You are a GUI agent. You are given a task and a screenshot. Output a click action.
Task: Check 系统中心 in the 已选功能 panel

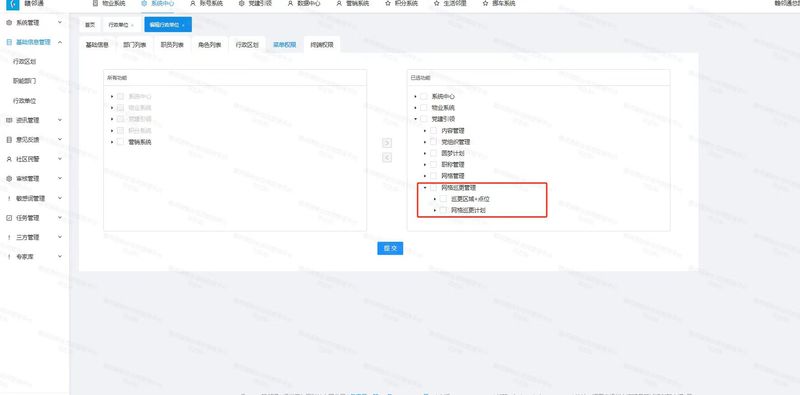click(x=424, y=96)
